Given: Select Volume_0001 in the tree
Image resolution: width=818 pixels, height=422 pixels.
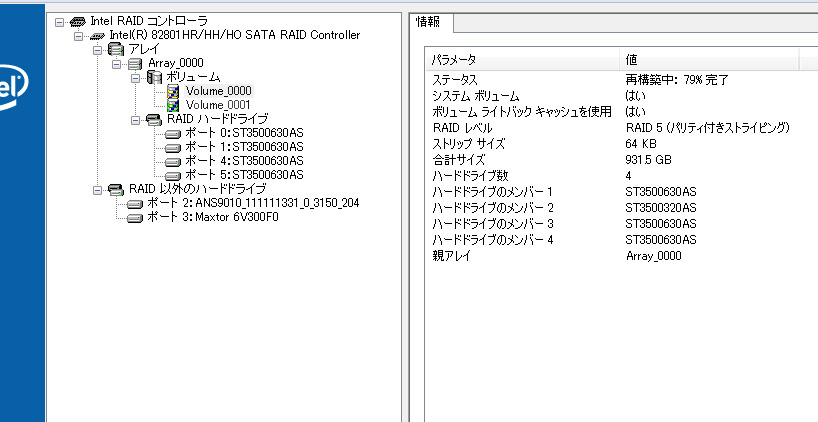Looking at the screenshot, I should (x=218, y=105).
